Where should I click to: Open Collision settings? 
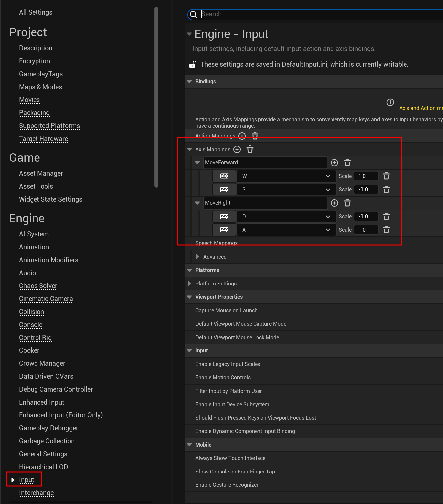[x=32, y=312]
